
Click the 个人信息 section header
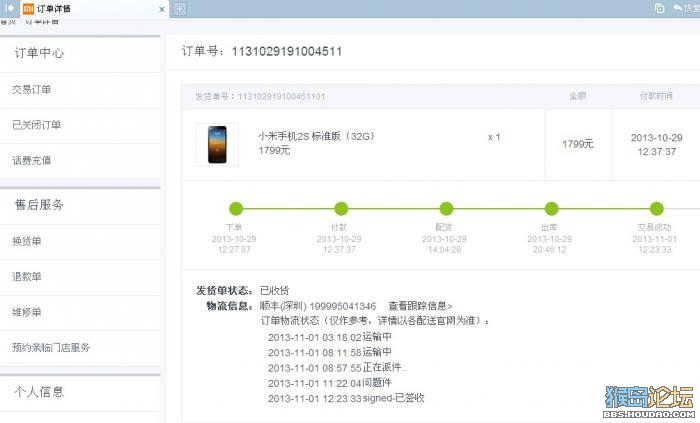click(39, 392)
